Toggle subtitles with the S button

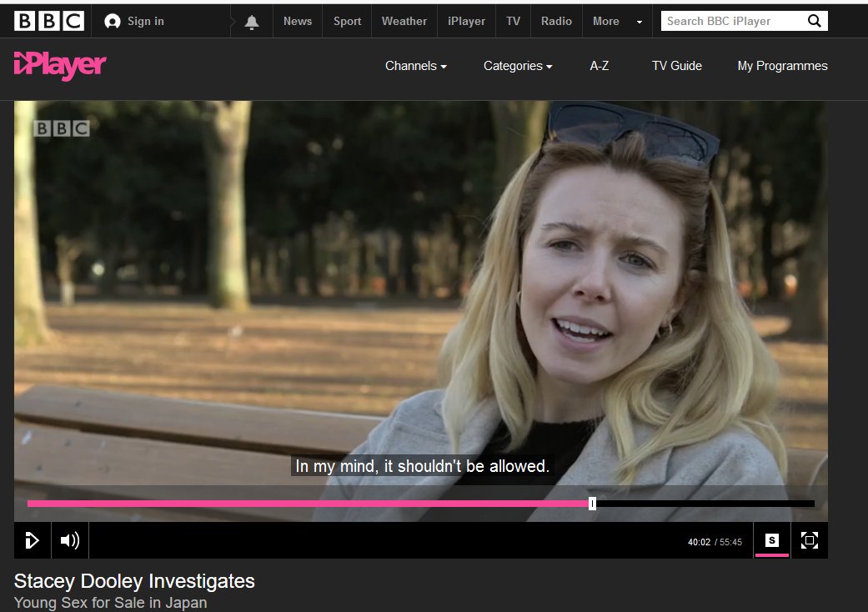(x=771, y=540)
